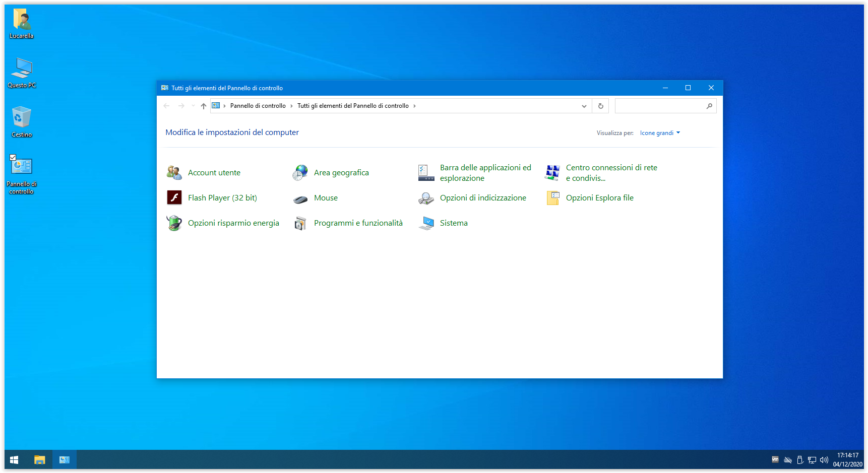Select the Lucarella desktop folder icon

tap(22, 19)
